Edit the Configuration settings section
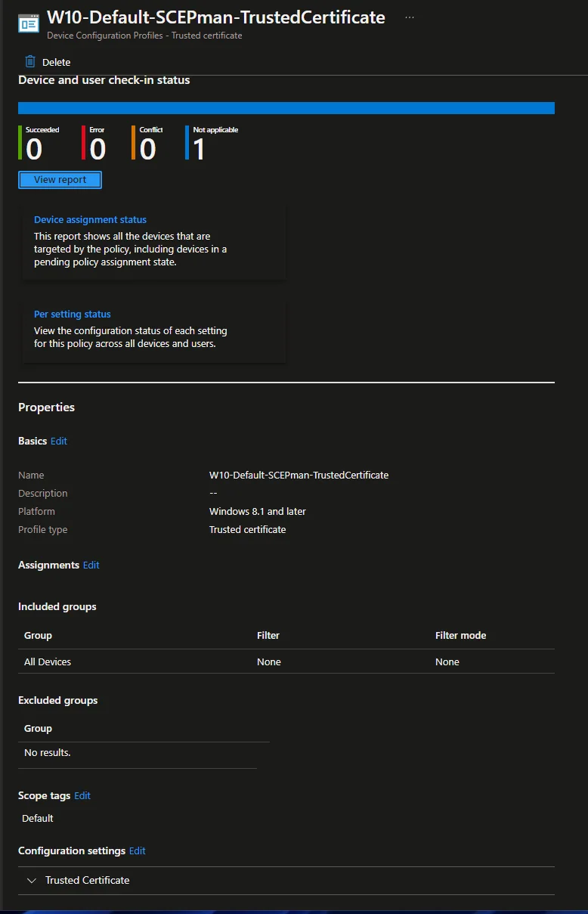This screenshot has width=588, height=914. coord(138,851)
